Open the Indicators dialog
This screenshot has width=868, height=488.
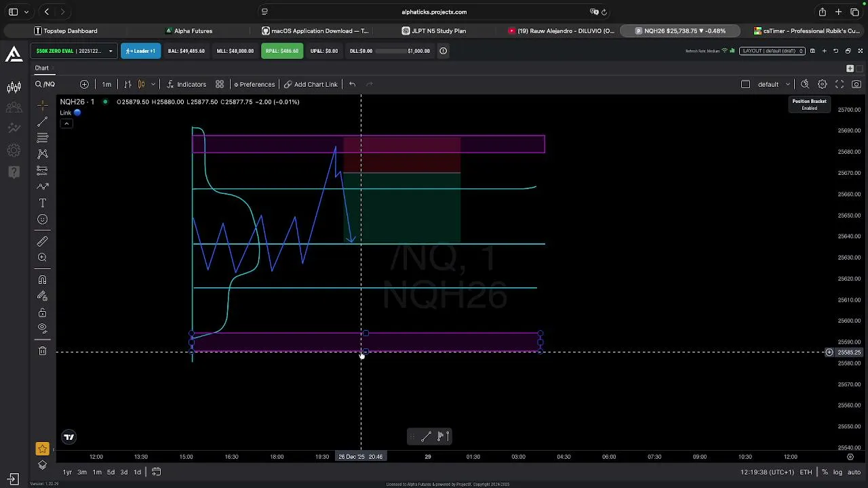(186, 84)
